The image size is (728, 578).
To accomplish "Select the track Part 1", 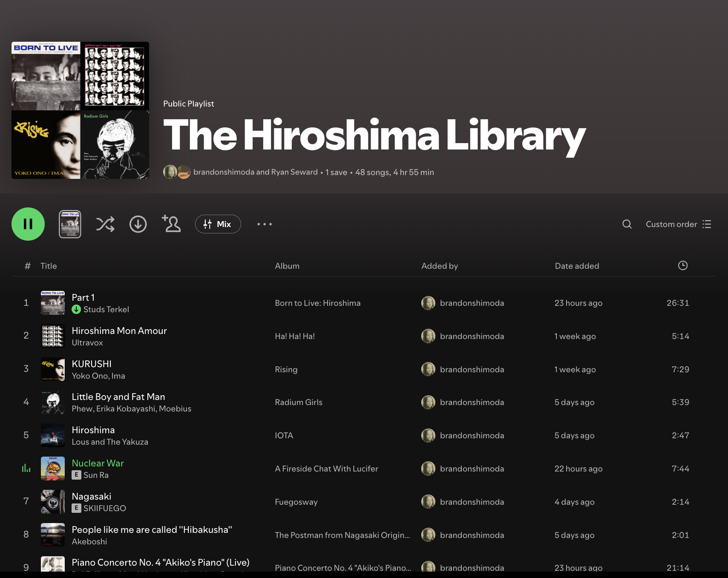I will pos(83,297).
